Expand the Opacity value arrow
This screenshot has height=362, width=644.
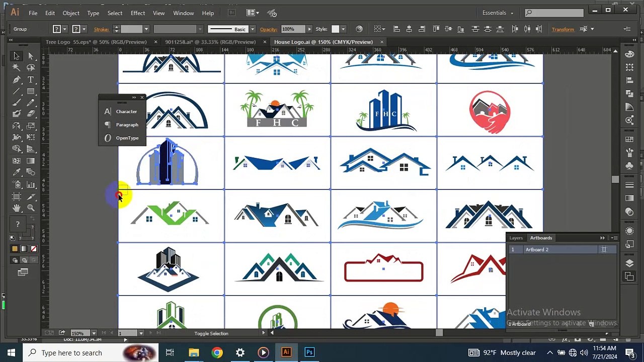309,29
